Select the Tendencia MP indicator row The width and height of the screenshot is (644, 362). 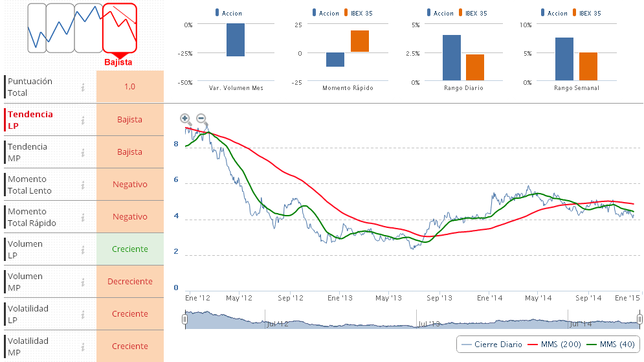[83, 152]
